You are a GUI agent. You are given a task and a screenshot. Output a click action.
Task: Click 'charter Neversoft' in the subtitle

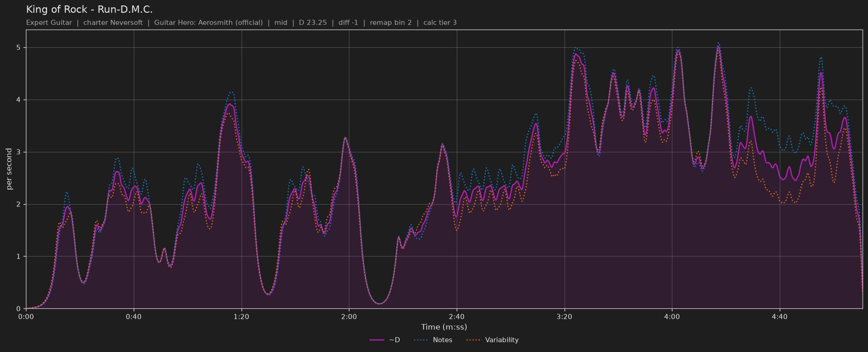click(113, 22)
